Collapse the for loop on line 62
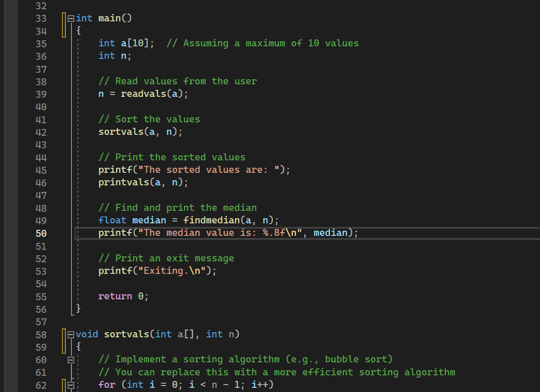The height and width of the screenshot is (392, 540). [x=70, y=385]
